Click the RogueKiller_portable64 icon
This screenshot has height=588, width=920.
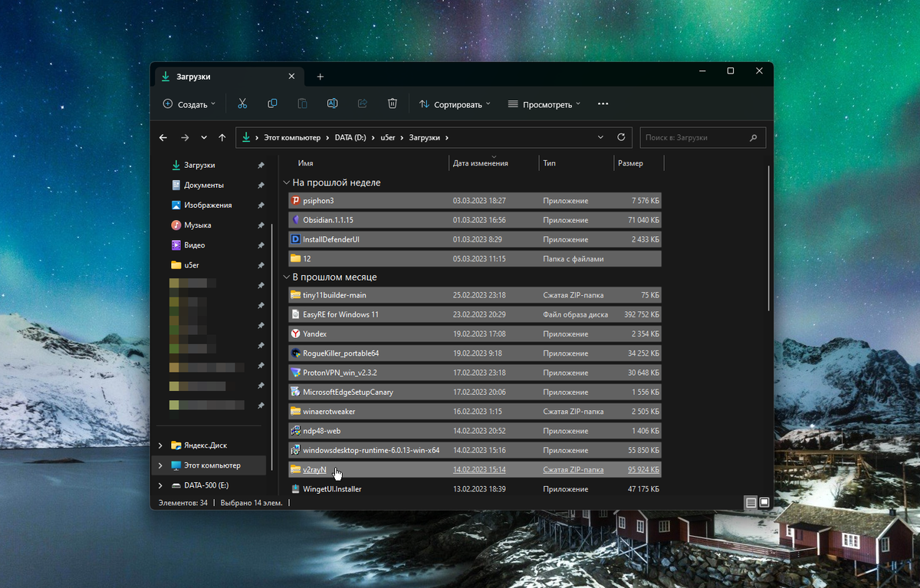(x=295, y=353)
